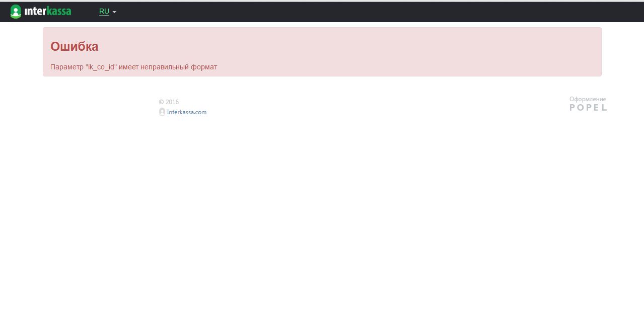Click the error message about parameter format

coord(133,67)
